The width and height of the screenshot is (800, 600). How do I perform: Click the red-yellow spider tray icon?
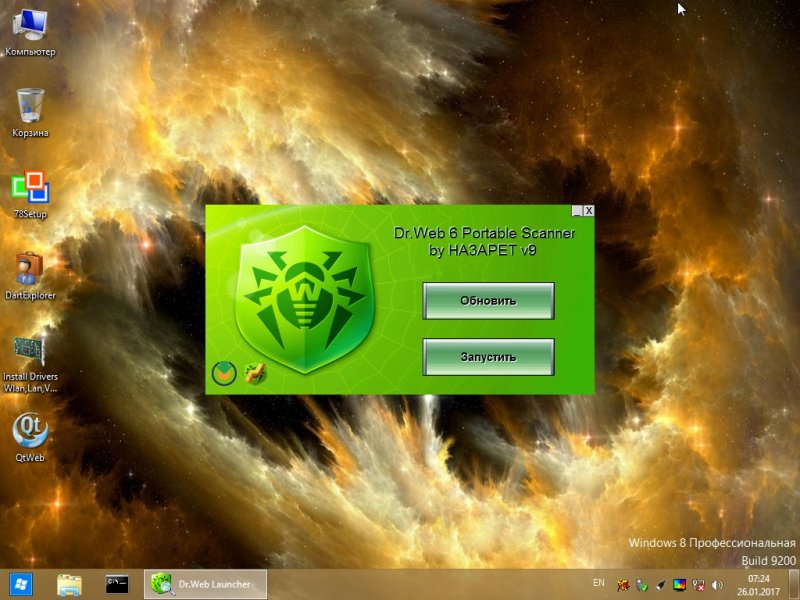[623, 585]
